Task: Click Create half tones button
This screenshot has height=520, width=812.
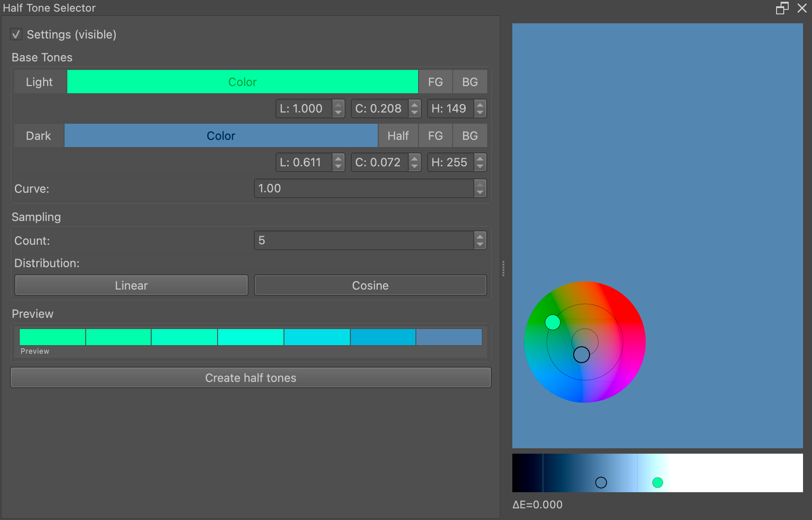Action: coord(250,378)
